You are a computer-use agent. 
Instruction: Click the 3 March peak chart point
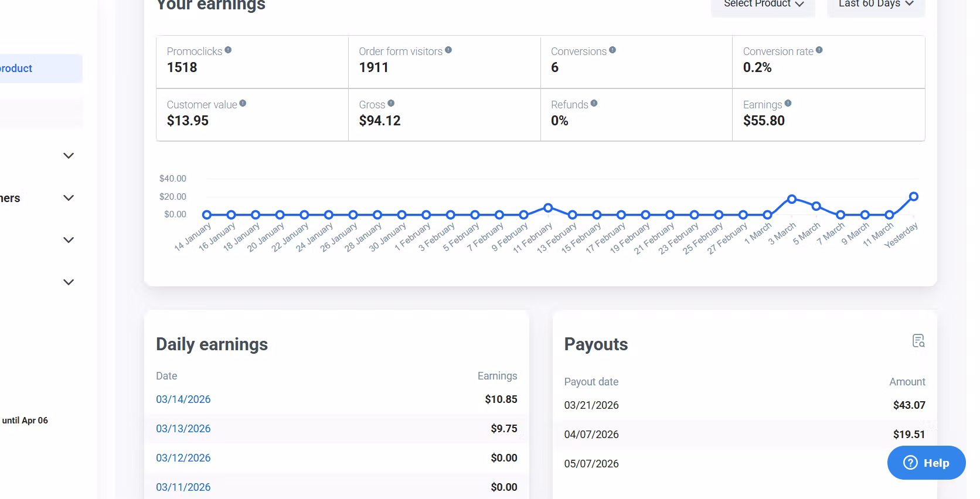coord(792,199)
